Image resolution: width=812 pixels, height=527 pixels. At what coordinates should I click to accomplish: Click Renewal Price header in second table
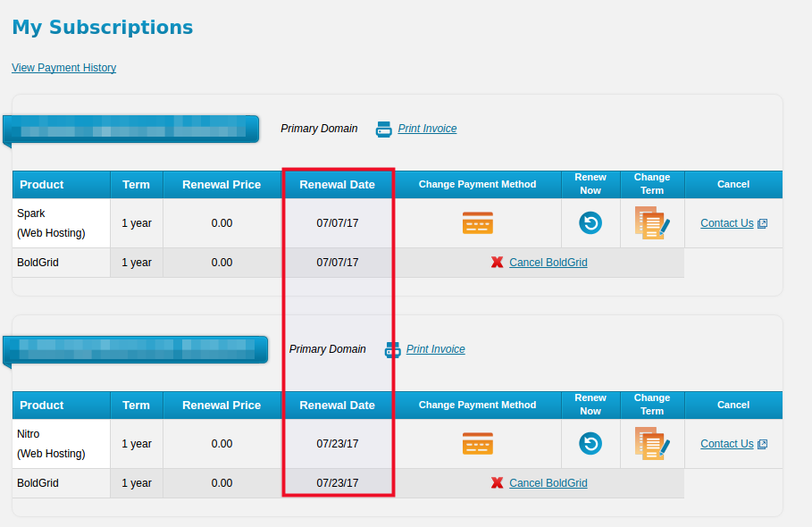click(222, 406)
